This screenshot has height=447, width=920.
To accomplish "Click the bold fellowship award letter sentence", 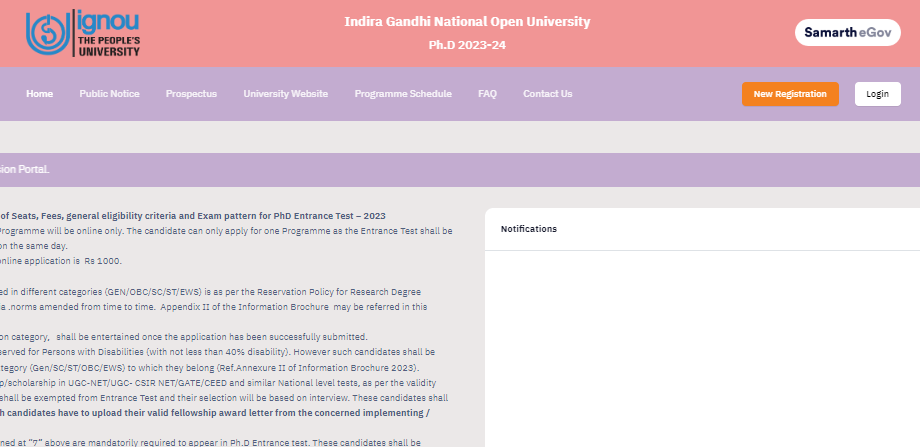I will 215,413.
